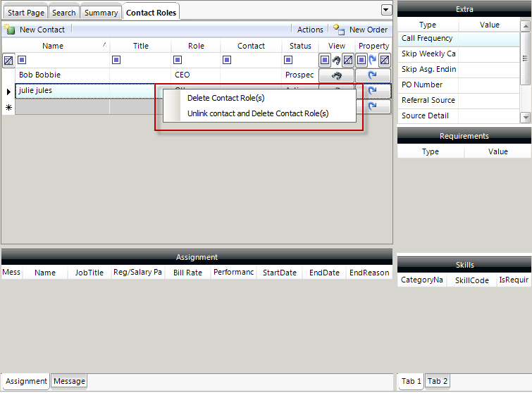Select Referral Source row in Extra
The image size is (532, 393).
[459, 101]
